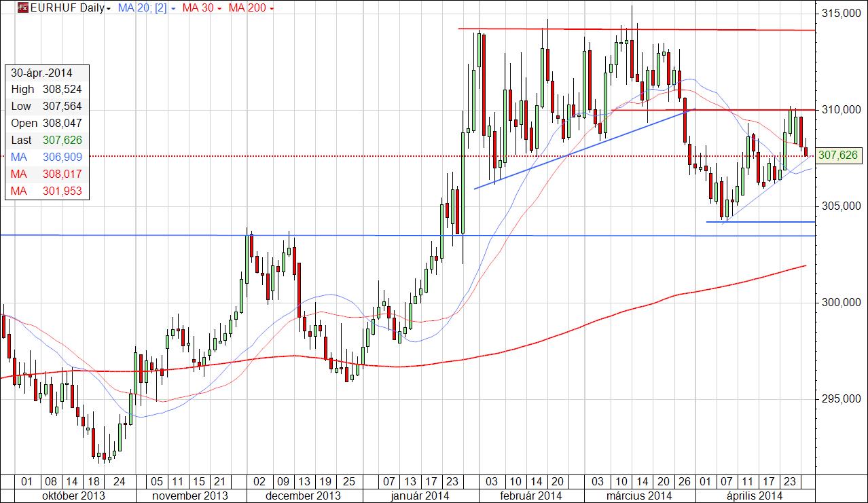Click the MA 20; [2] indicator label
868x503 pixels.
(143, 8)
